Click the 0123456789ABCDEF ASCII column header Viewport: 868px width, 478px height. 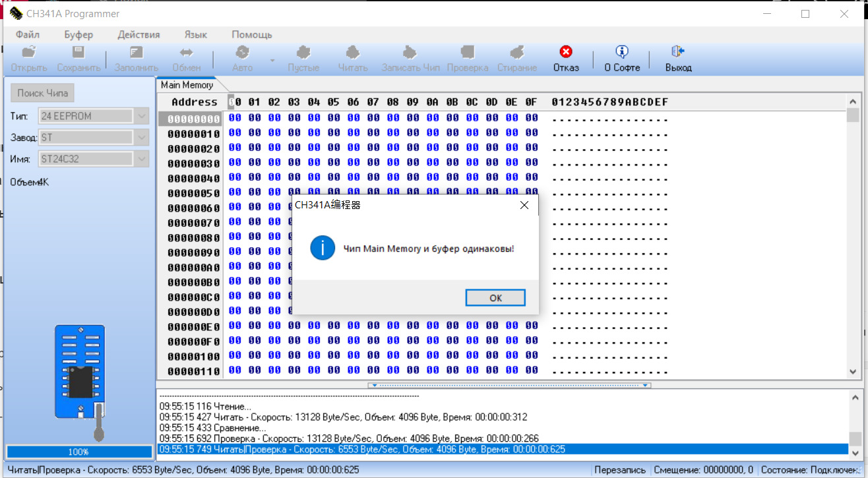click(x=610, y=102)
